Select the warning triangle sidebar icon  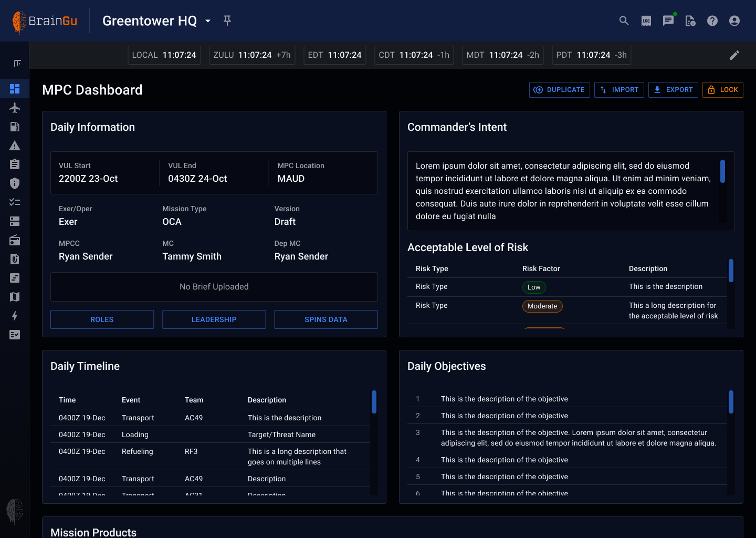coord(15,146)
